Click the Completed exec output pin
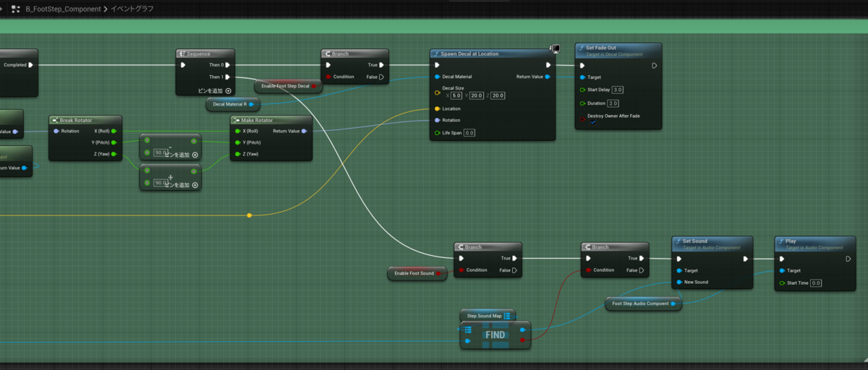The image size is (868, 370). [x=30, y=65]
